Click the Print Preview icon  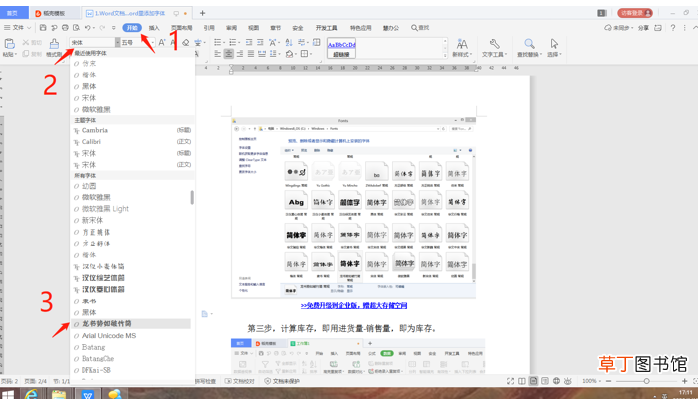76,28
